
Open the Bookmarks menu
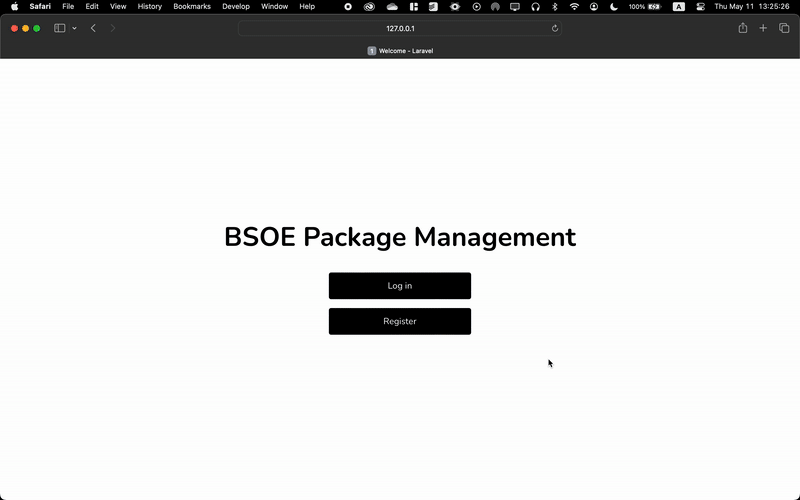click(192, 7)
